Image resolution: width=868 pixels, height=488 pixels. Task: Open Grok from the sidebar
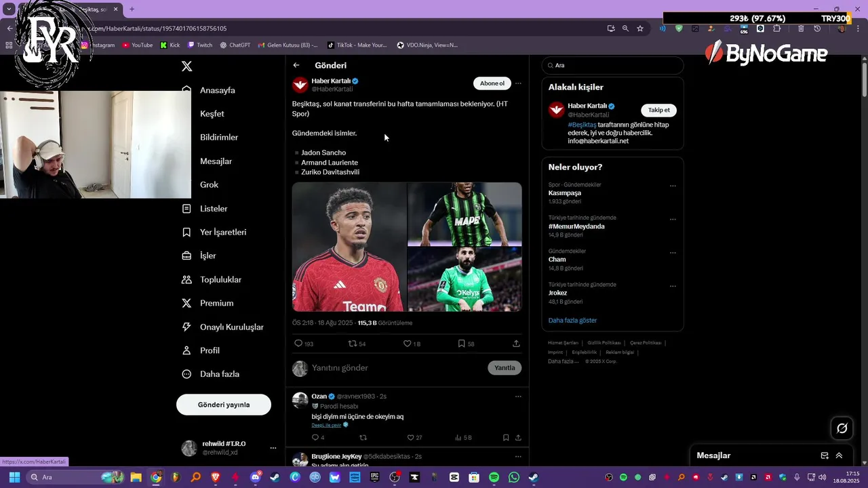[209, 185]
